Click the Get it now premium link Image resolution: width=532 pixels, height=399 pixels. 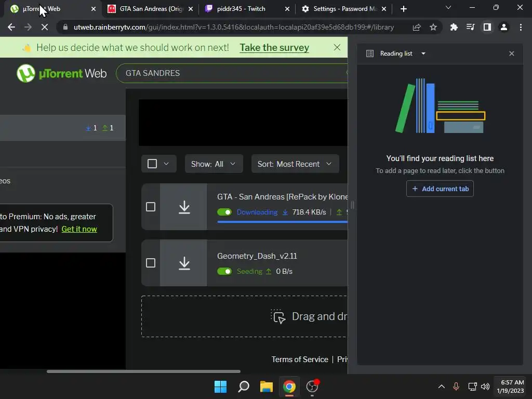(79, 229)
